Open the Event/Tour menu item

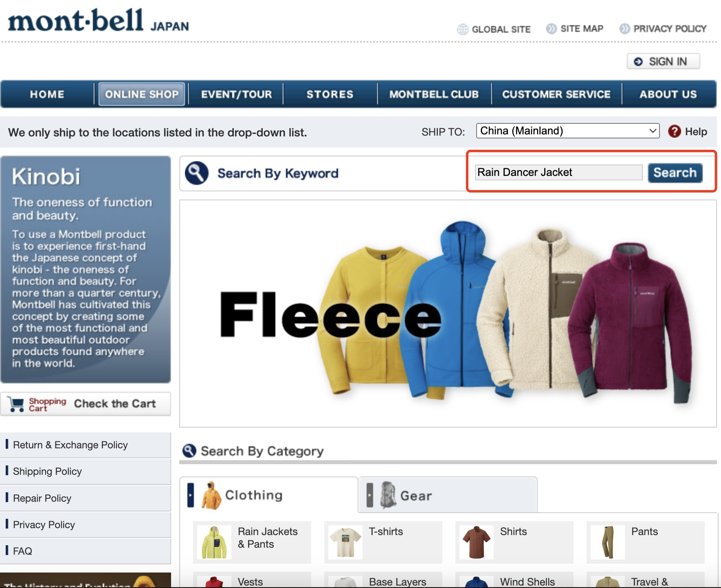tap(236, 94)
